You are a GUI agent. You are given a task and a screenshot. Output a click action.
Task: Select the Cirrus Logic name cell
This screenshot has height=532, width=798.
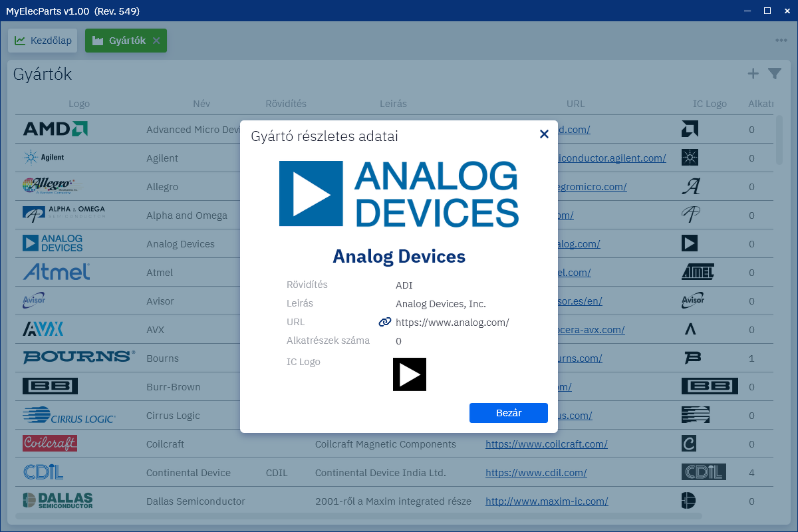(x=173, y=415)
